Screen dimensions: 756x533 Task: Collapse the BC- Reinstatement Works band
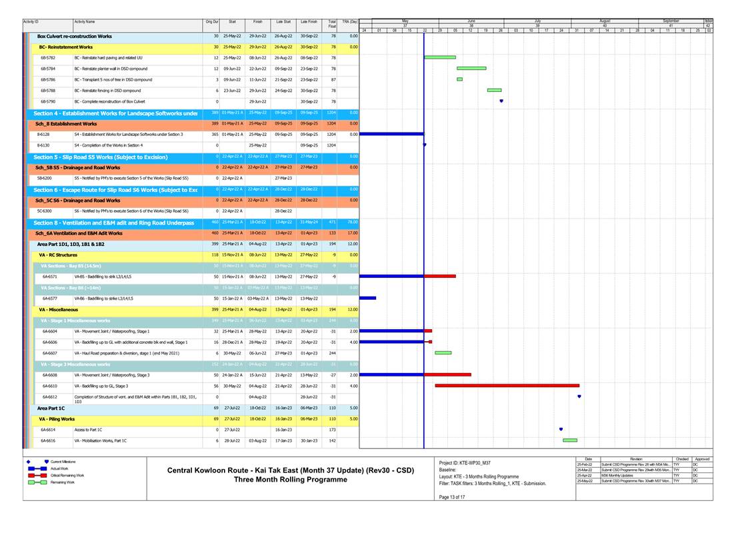[67, 47]
